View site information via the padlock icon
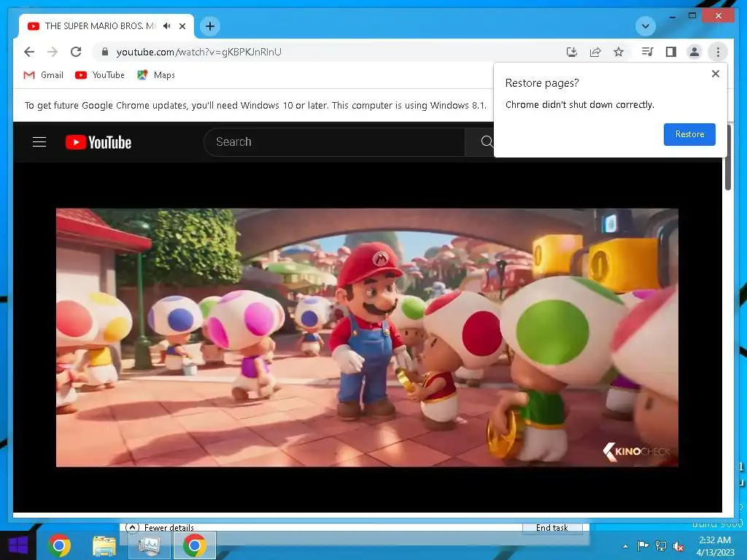747x560 pixels. [x=105, y=52]
